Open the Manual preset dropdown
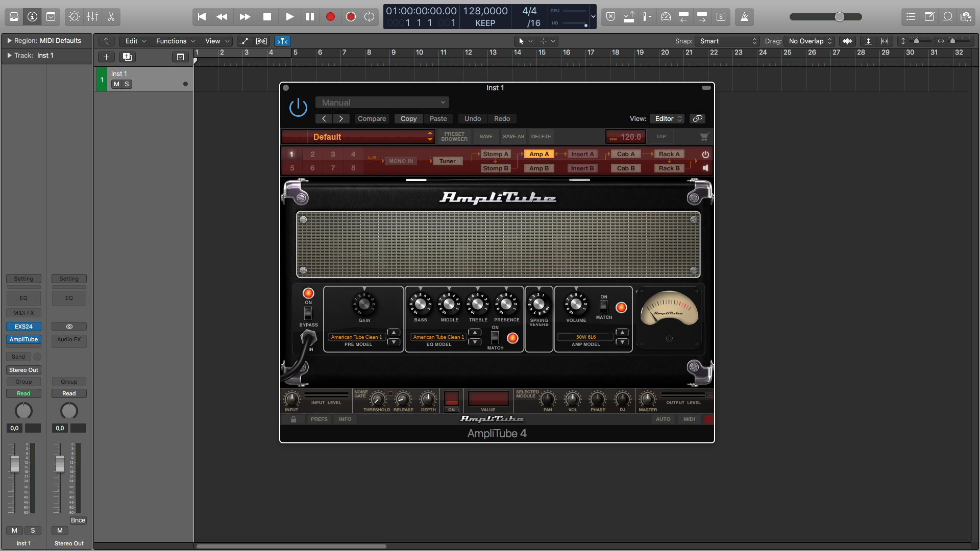This screenshot has width=980, height=551. pyautogui.click(x=382, y=103)
